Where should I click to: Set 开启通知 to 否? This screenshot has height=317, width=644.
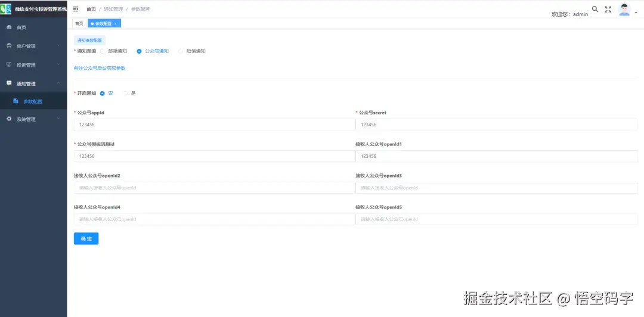coord(103,93)
